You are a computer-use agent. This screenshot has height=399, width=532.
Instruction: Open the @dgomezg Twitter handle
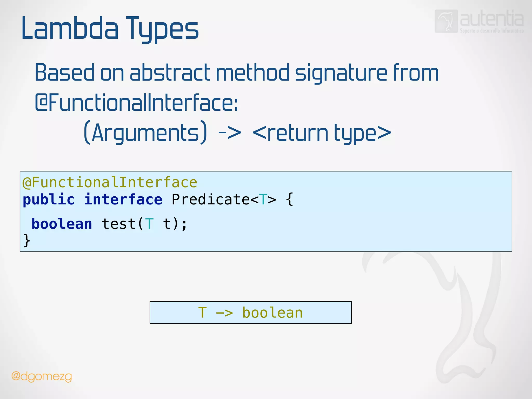click(x=42, y=376)
